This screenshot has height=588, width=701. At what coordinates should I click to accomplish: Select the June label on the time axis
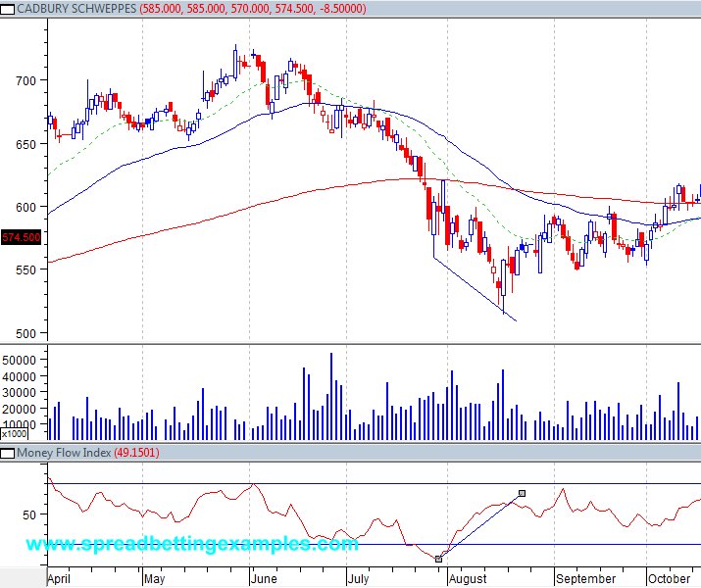coord(267,579)
